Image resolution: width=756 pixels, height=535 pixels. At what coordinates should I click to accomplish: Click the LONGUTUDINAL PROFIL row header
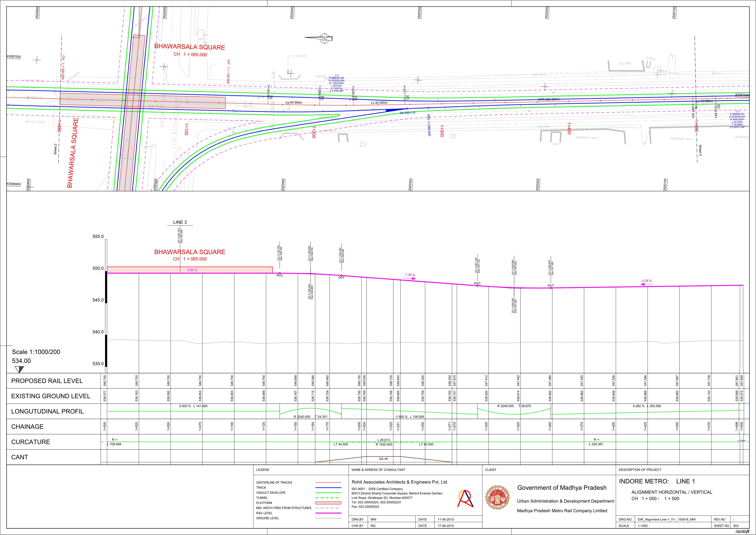47,412
